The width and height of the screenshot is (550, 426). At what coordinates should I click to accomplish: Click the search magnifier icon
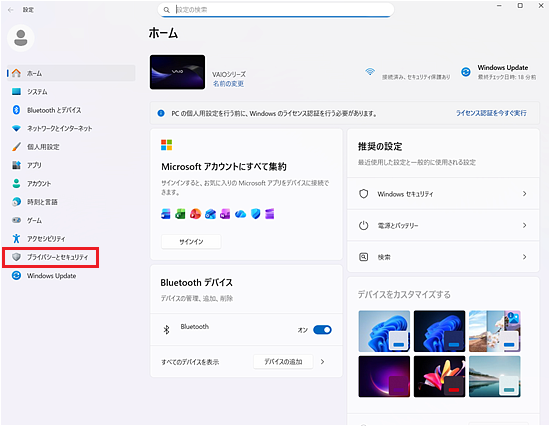click(167, 10)
